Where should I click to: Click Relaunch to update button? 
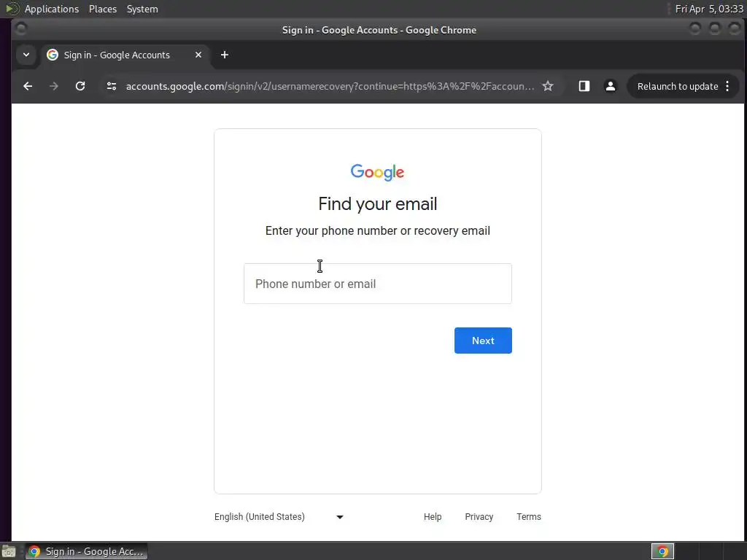[678, 86]
